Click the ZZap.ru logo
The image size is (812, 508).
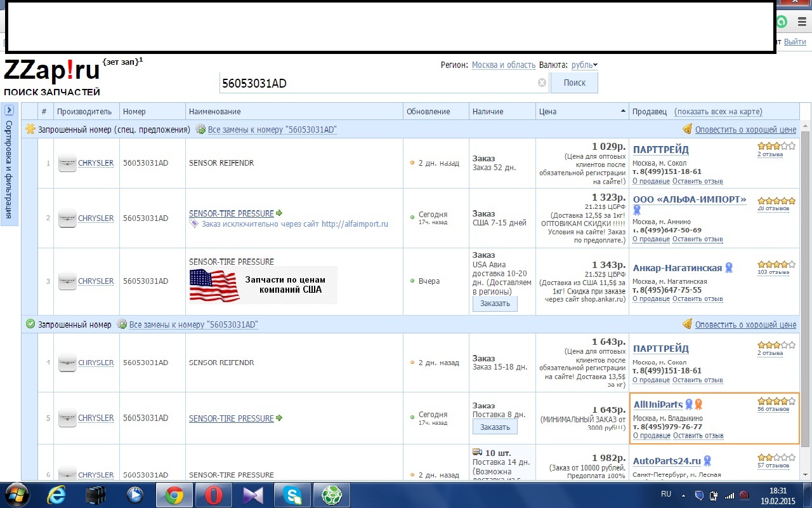click(52, 71)
